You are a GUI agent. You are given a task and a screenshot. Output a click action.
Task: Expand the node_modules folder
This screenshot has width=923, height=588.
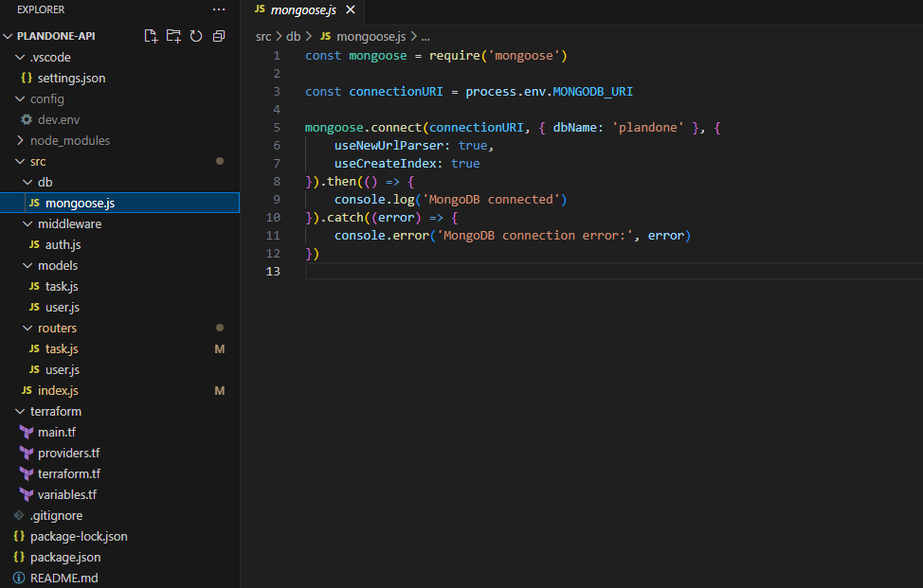click(x=69, y=140)
